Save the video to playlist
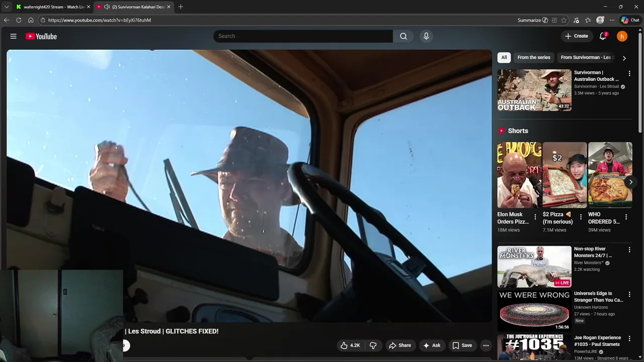This screenshot has height=362, width=644. pyautogui.click(x=462, y=345)
